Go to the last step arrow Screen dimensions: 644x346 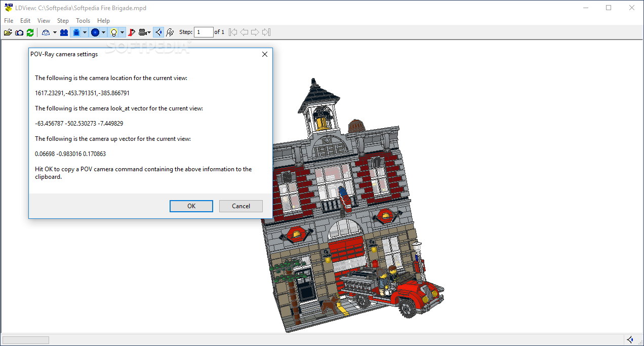click(x=266, y=32)
